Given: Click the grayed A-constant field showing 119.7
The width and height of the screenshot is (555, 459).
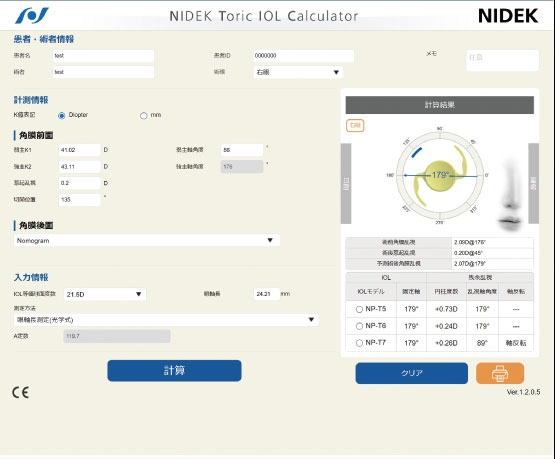Looking at the screenshot, I should click(x=117, y=336).
